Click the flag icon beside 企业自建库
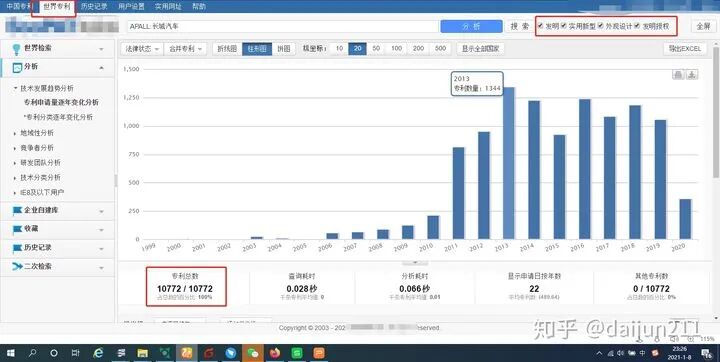The height and width of the screenshot is (362, 720). 17,210
